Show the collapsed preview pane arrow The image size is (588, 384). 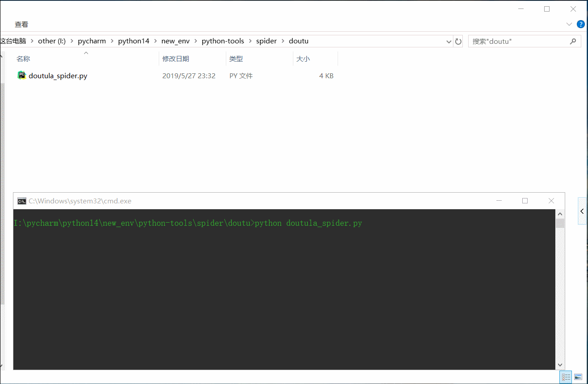coord(582,211)
